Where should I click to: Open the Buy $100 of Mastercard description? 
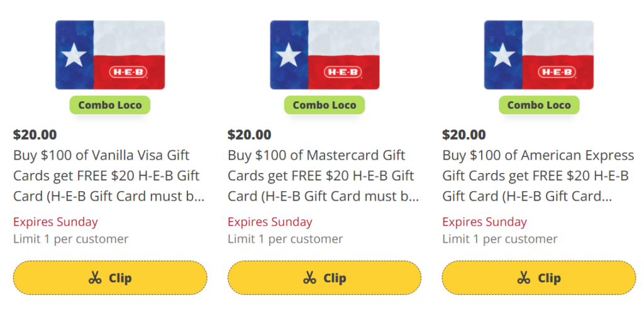(323, 175)
